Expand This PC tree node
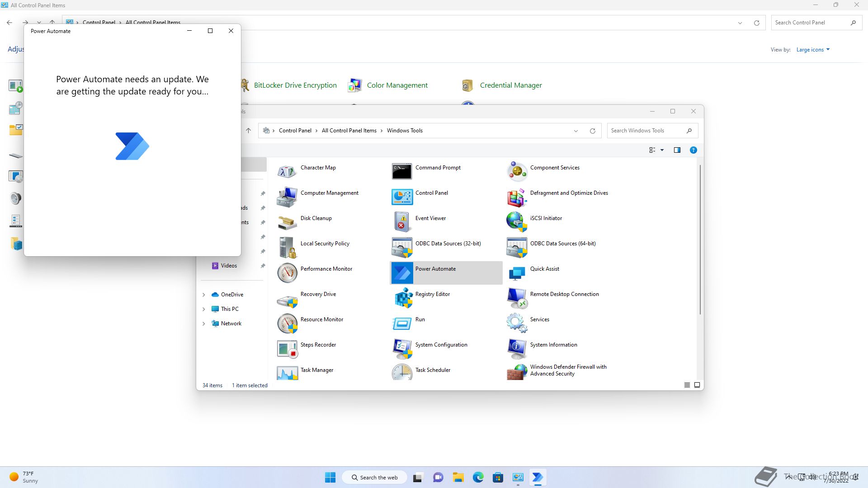This screenshot has width=868, height=488. tap(203, 309)
